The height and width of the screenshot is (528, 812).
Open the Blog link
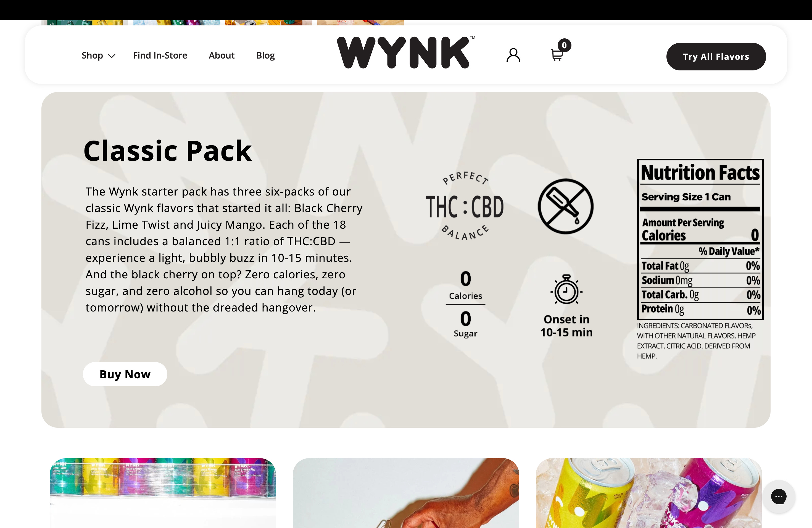[265, 55]
